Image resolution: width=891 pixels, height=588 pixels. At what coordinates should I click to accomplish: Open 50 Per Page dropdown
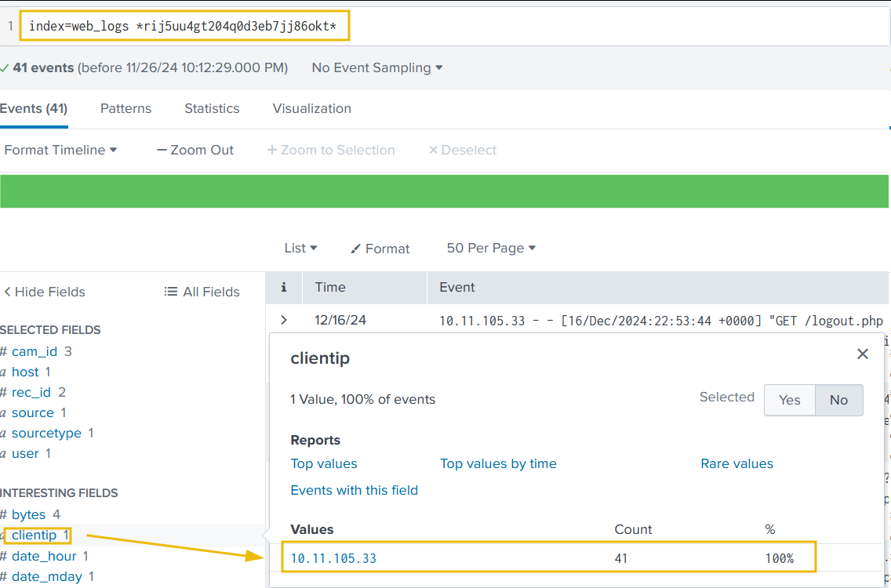[491, 248]
